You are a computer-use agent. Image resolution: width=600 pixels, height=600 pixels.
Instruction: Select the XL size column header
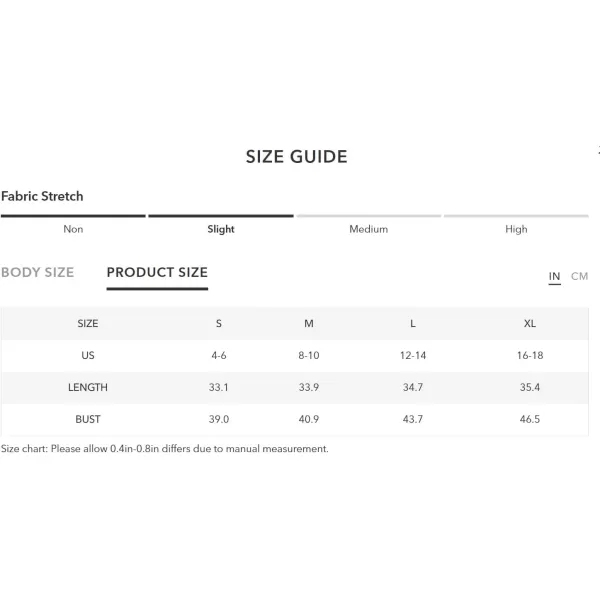click(x=530, y=324)
